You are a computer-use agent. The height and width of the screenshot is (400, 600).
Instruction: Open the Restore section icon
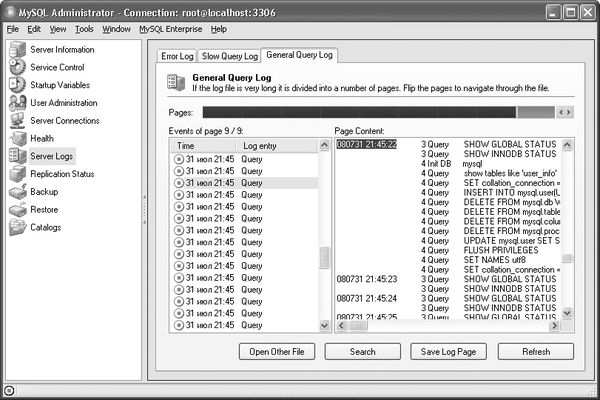(18, 210)
